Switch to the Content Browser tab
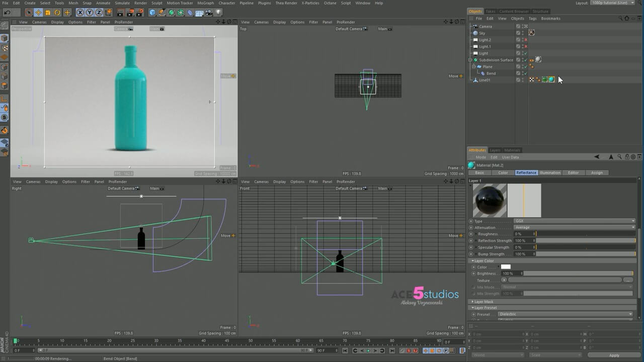Viewport: 644px width, 362px height. pos(514,11)
